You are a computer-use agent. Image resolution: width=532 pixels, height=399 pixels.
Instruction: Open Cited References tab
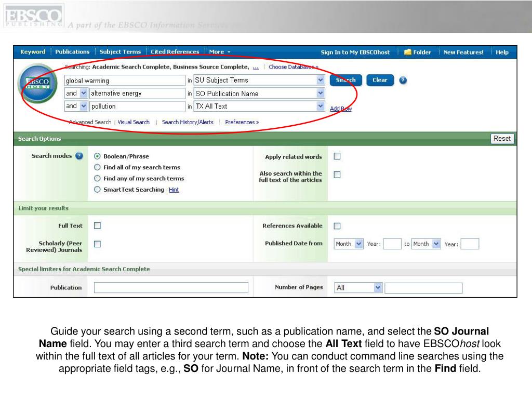[175, 52]
